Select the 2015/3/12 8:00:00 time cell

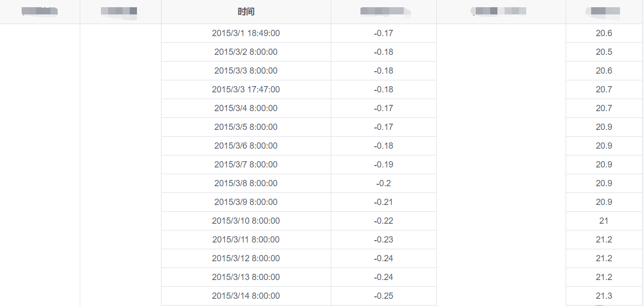[246, 258]
